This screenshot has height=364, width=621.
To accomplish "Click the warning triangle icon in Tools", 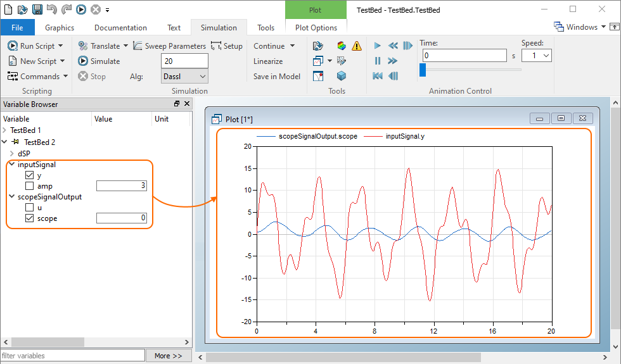I will 357,46.
